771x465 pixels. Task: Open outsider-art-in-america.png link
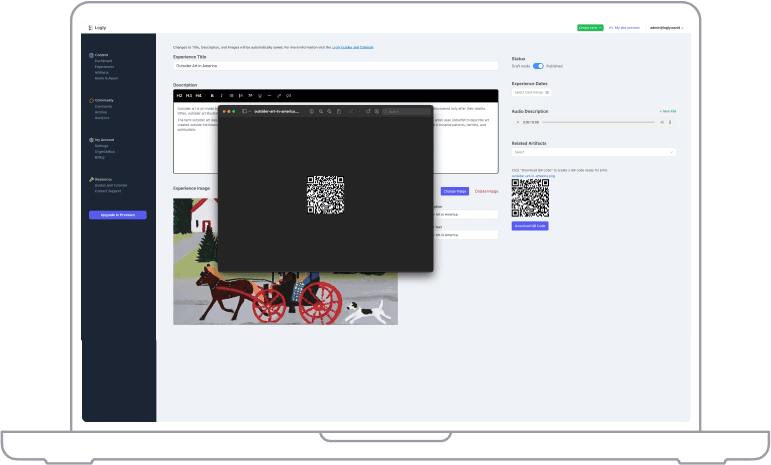tap(533, 175)
